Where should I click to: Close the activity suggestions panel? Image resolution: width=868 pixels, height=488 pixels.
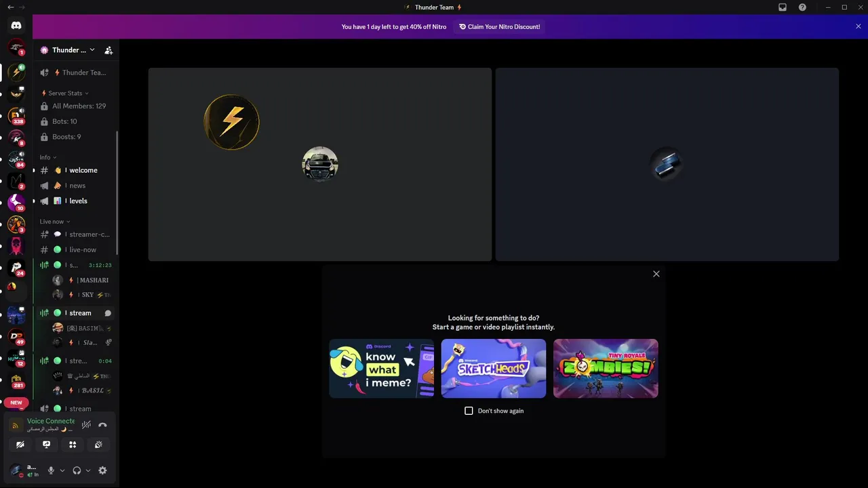(656, 274)
